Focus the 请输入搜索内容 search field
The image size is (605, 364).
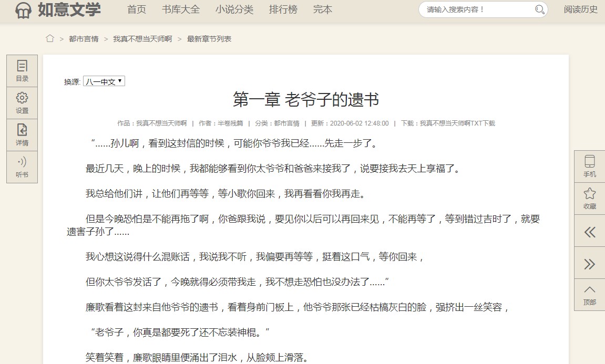pyautogui.click(x=476, y=9)
